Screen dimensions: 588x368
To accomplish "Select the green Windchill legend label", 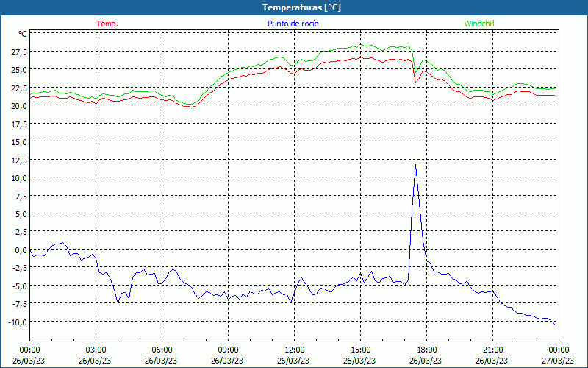I will click(x=479, y=24).
